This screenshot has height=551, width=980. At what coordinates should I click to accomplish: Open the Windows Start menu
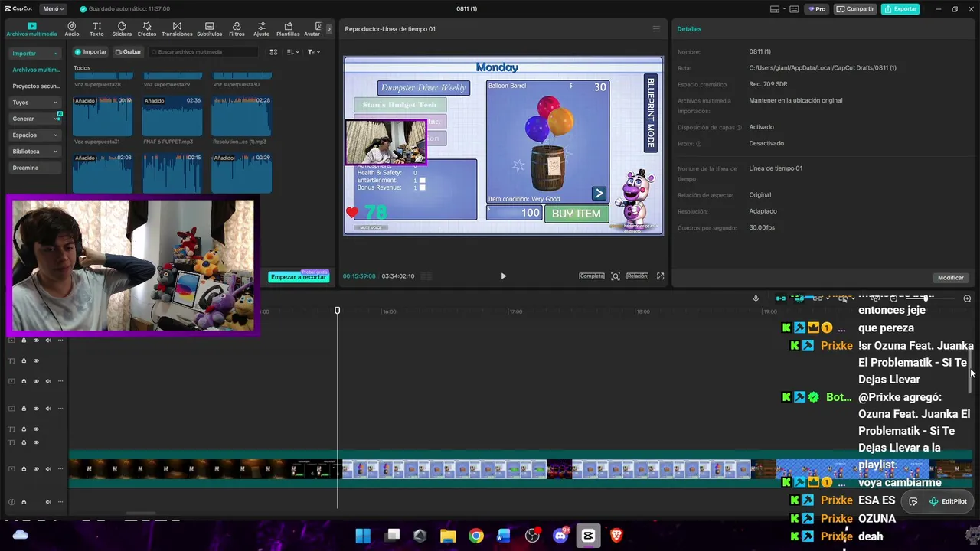click(x=363, y=536)
